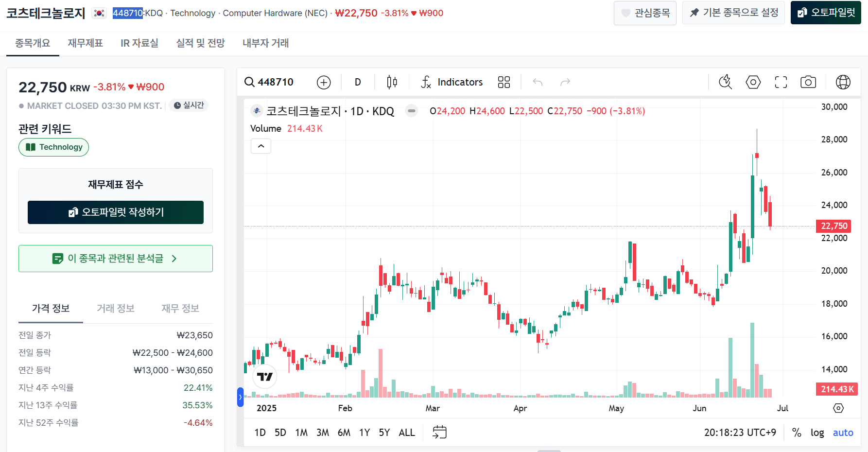The height and width of the screenshot is (452, 868).
Task: Select the 거래 정보 tab
Action: [x=116, y=308]
